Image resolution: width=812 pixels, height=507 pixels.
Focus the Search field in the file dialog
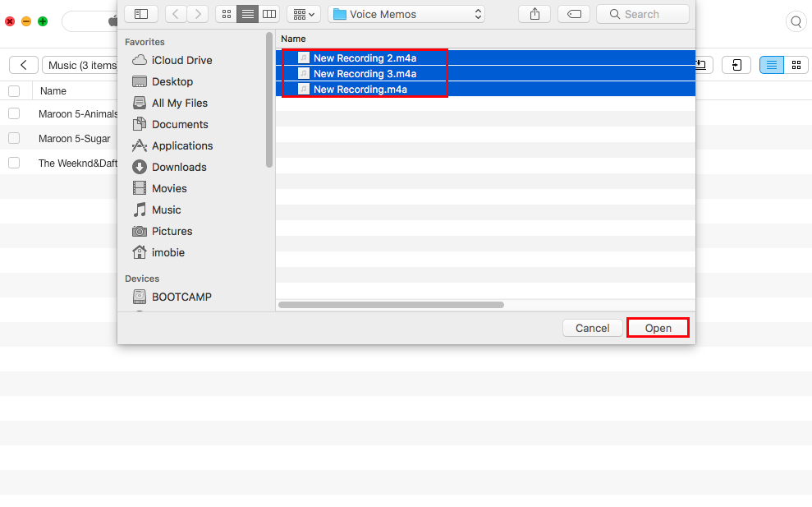point(643,14)
